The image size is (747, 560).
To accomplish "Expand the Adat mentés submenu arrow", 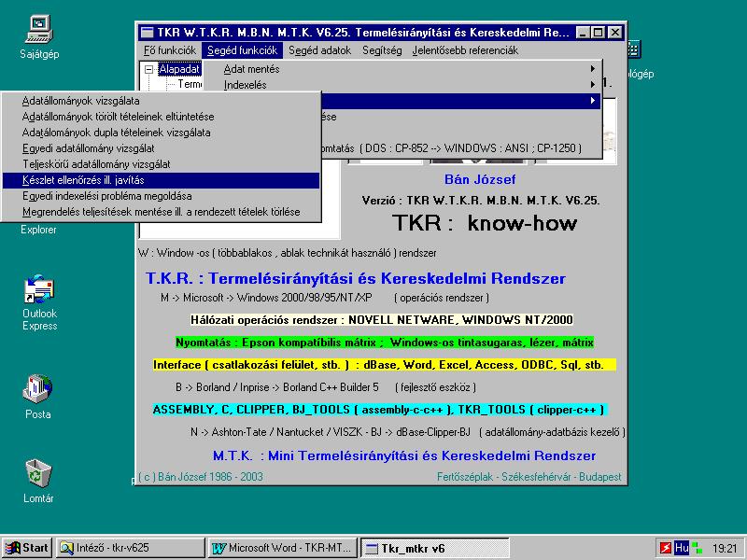I will click(592, 69).
